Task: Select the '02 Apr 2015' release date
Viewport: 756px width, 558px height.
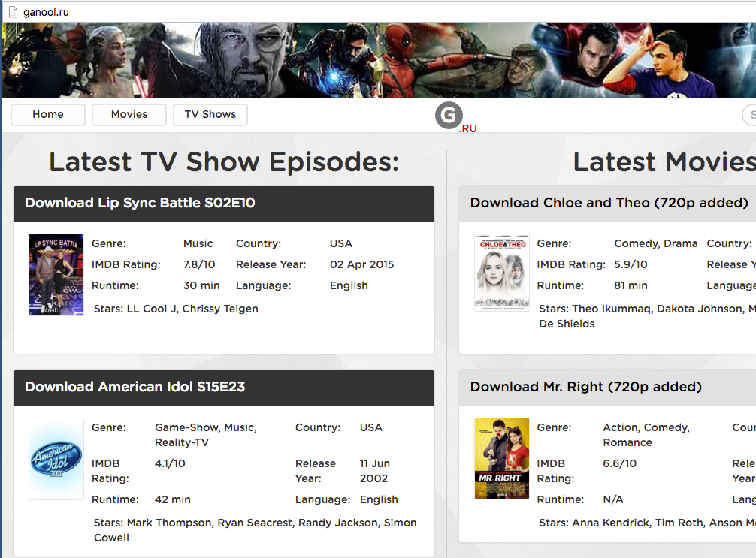Action: pos(361,264)
